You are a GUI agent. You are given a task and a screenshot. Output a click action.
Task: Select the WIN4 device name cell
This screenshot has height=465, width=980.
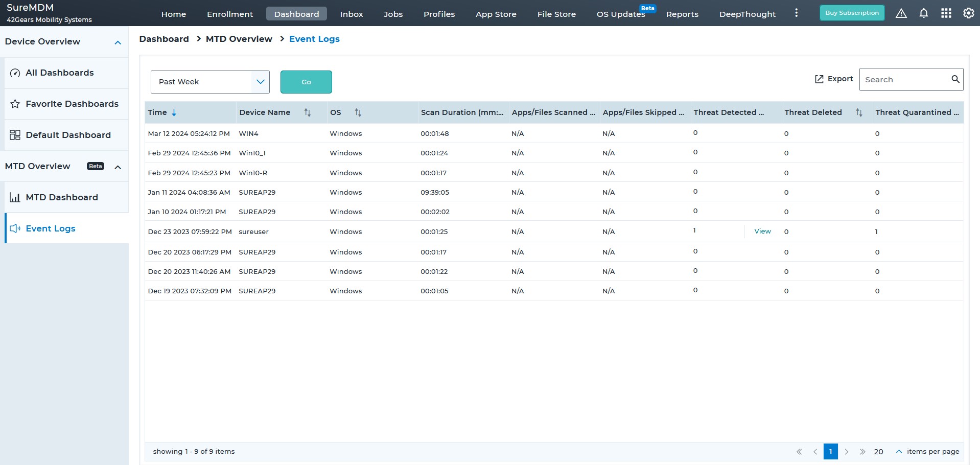click(248, 133)
